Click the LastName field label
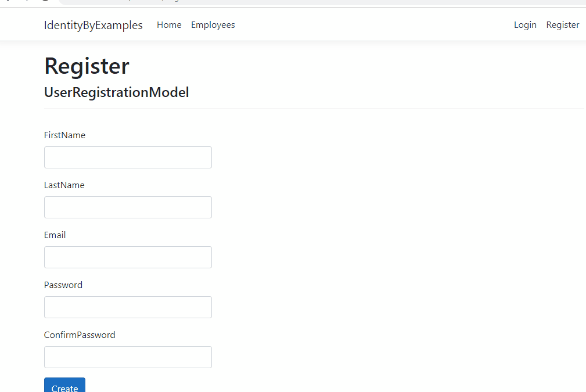Viewport: 586px width, 392px height. [64, 185]
